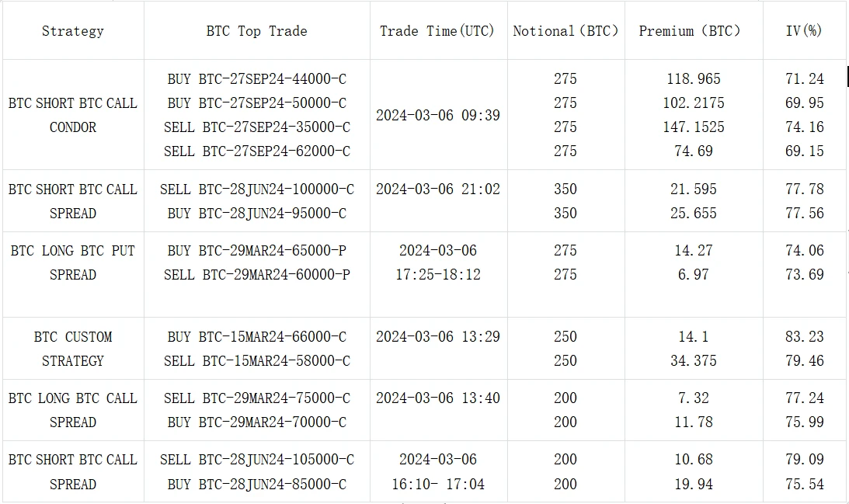Click SELL BTC-28JUN24-100000-C trade entry
Image resolution: width=849 pixels, height=504 pixels.
coord(256,189)
